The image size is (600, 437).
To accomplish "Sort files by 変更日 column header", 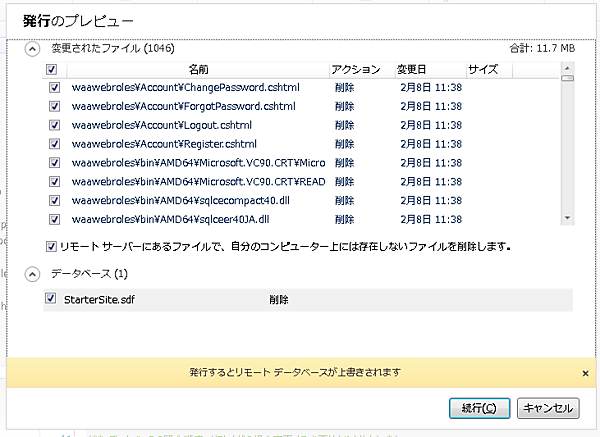I will click(x=411, y=70).
